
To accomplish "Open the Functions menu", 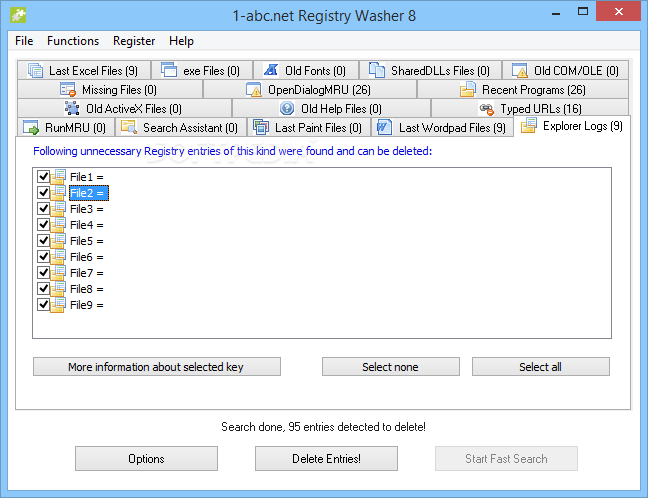I will 73,41.
